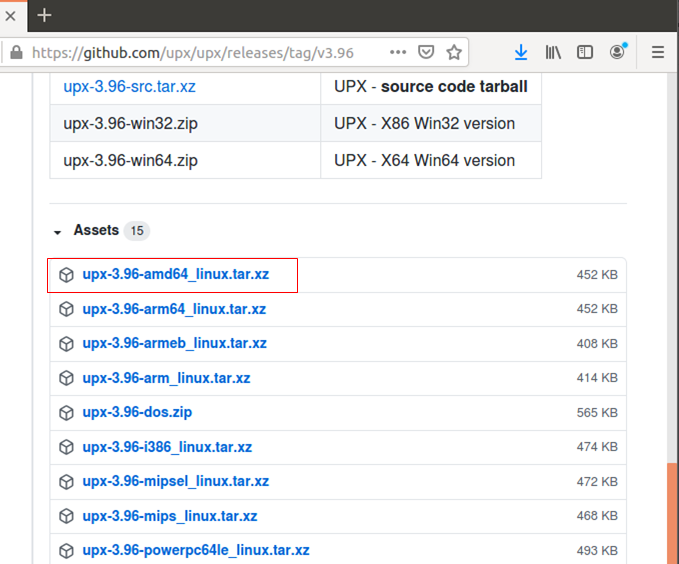Click package icon beside mips_linux asset
This screenshot has height=564, width=679.
click(66, 516)
